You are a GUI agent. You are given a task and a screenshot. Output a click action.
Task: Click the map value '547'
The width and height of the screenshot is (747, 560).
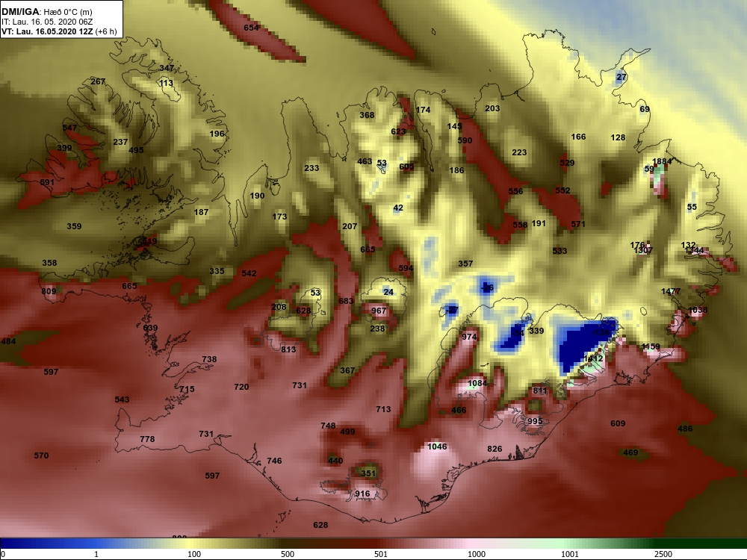pos(69,128)
